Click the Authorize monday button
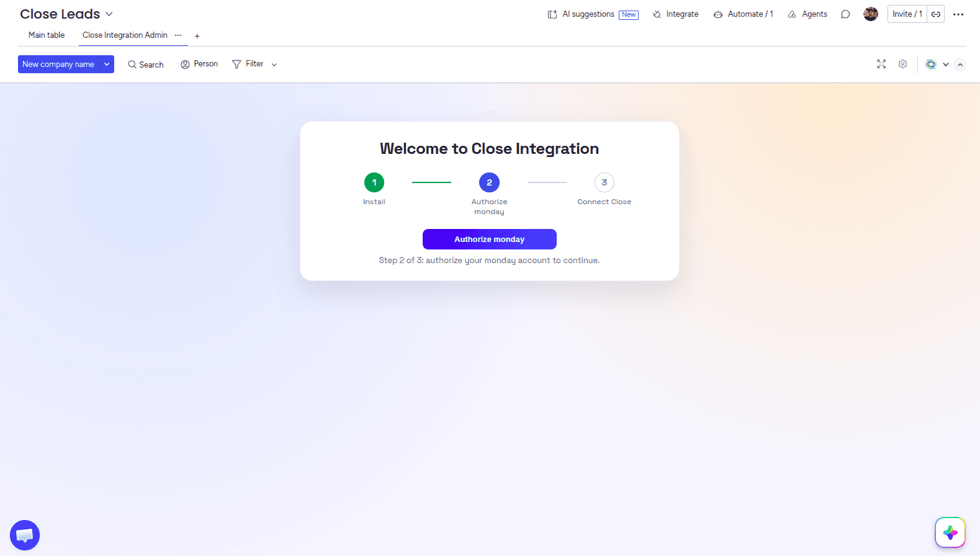This screenshot has width=980, height=556. point(490,240)
